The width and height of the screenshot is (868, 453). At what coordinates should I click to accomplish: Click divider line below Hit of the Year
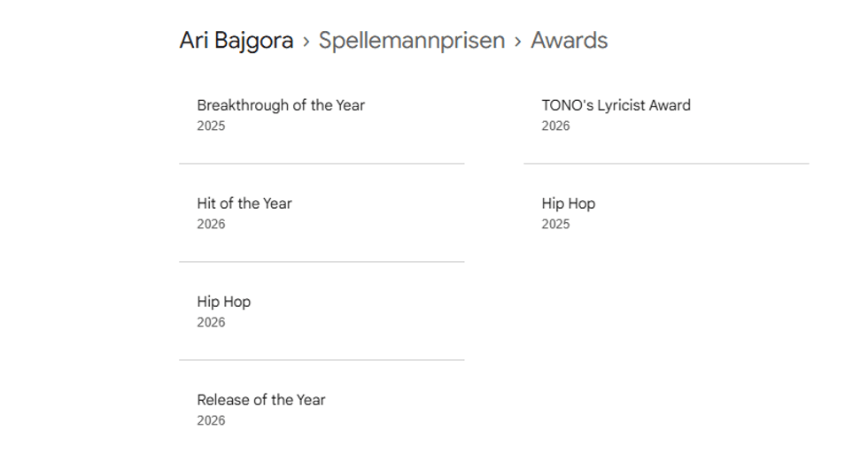coord(322,262)
